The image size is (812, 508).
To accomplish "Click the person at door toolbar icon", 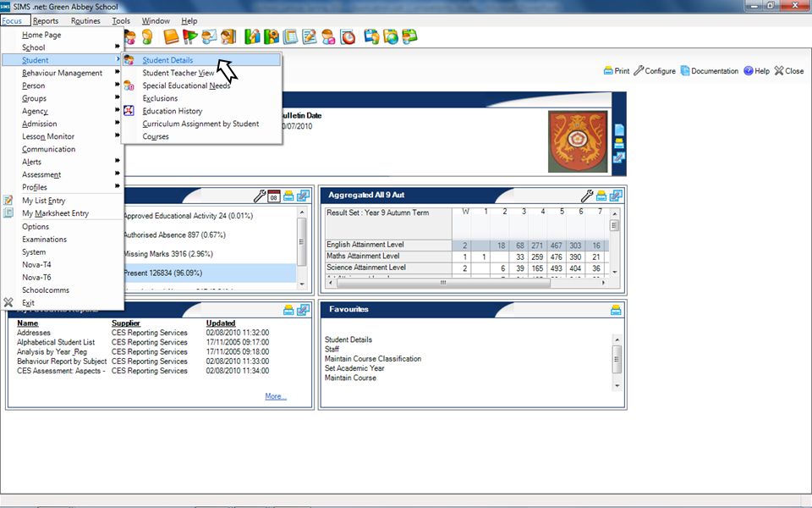I will pos(228,36).
